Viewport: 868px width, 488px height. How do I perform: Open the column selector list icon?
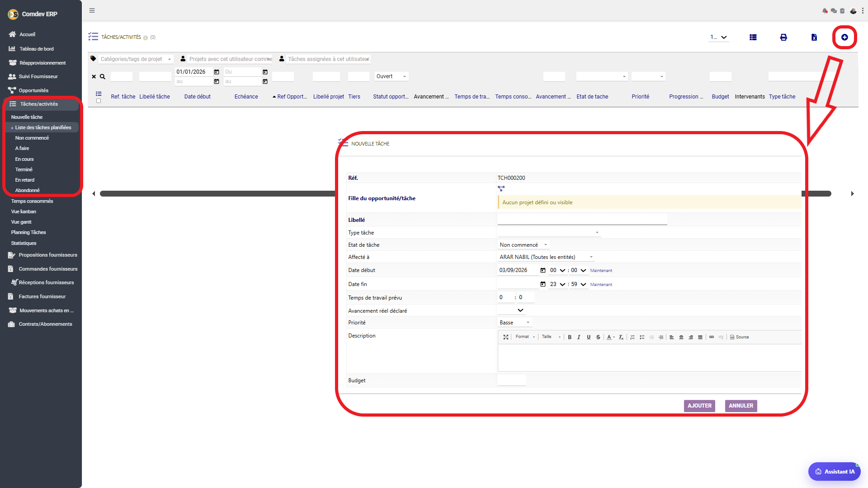99,94
